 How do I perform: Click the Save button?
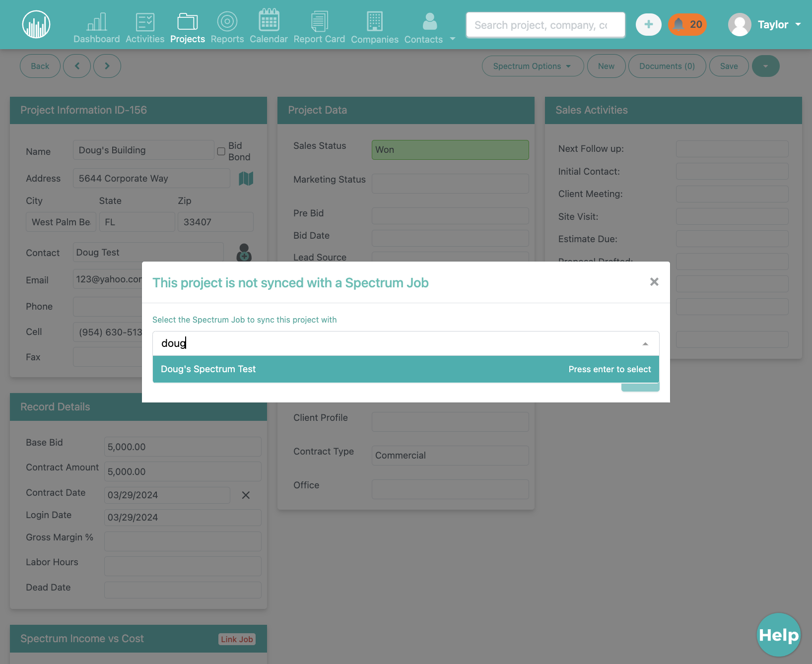click(x=729, y=66)
